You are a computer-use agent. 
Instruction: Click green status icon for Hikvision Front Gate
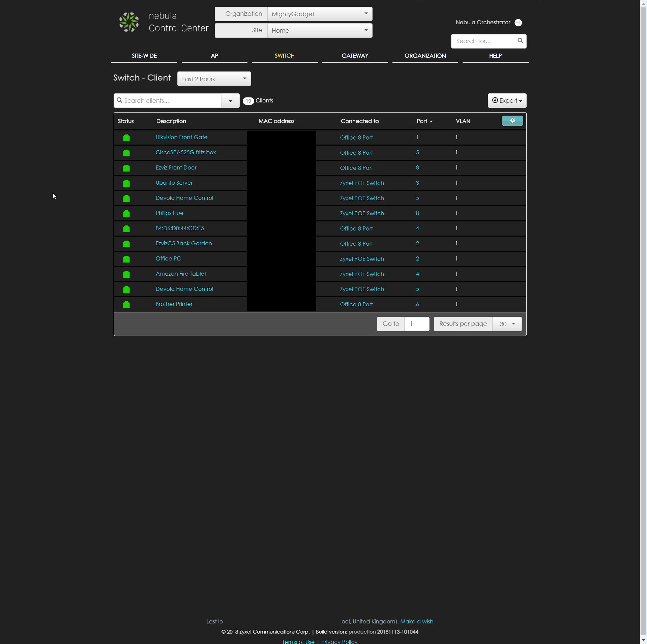[x=126, y=137]
